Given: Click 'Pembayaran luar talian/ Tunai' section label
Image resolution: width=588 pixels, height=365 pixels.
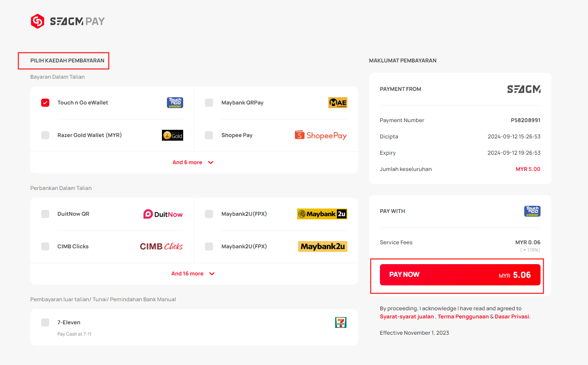Looking at the screenshot, I should point(103,299).
